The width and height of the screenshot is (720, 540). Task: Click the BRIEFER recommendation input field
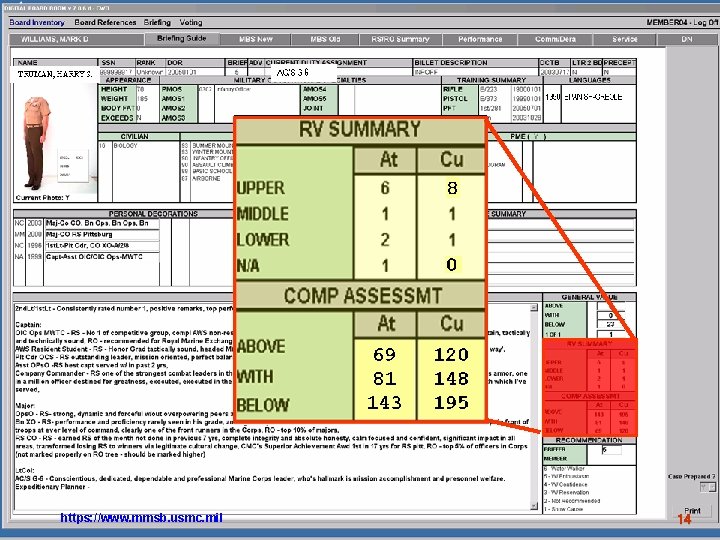tap(611, 450)
